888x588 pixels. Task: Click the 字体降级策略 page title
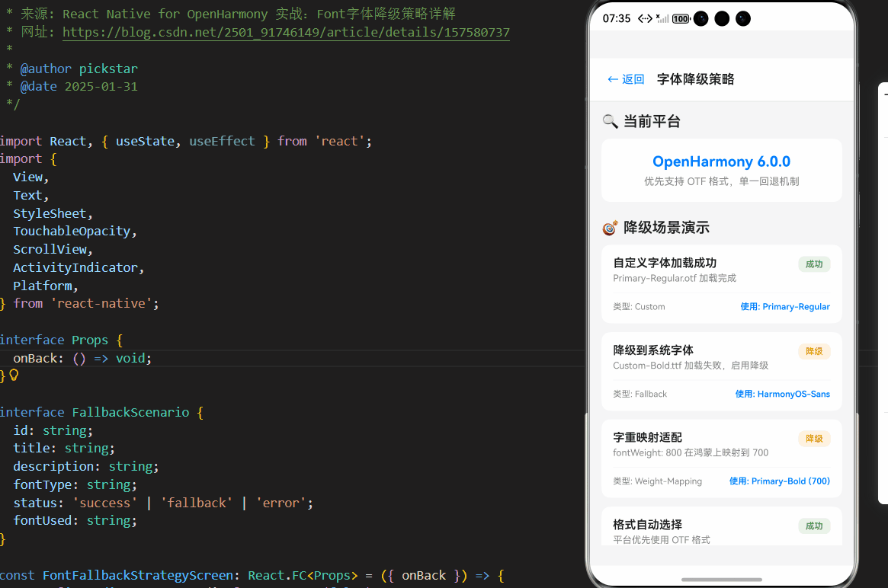[695, 79]
